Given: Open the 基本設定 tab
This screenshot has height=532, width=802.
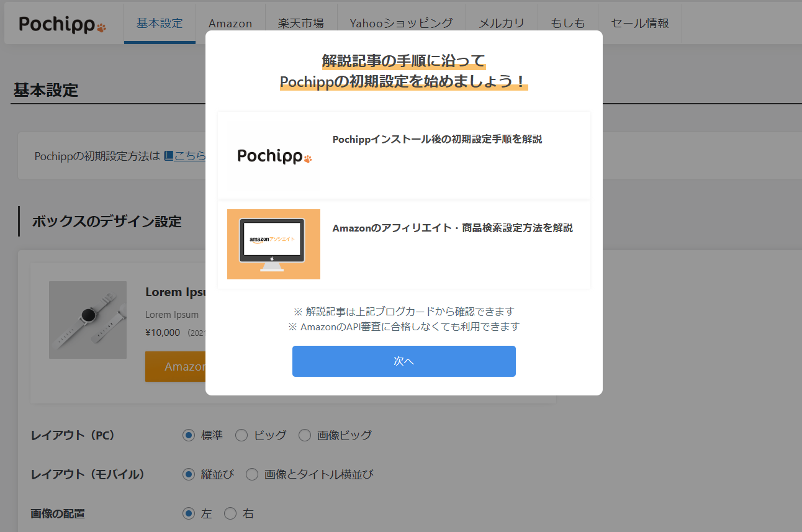Looking at the screenshot, I should click(x=160, y=24).
